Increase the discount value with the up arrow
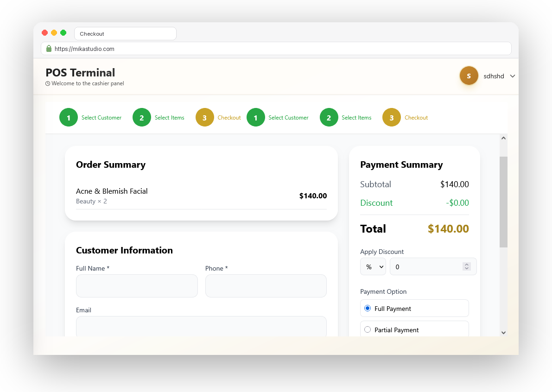 (467, 265)
